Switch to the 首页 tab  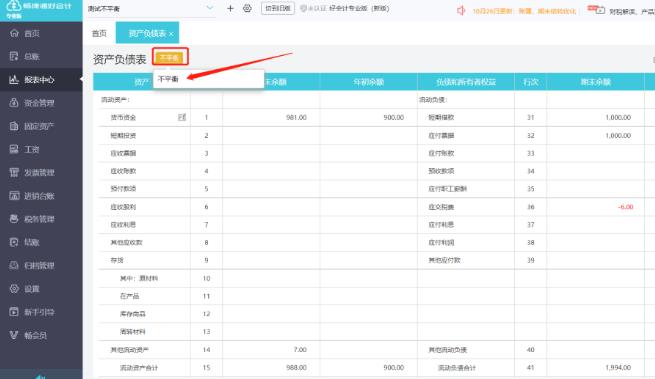99,33
